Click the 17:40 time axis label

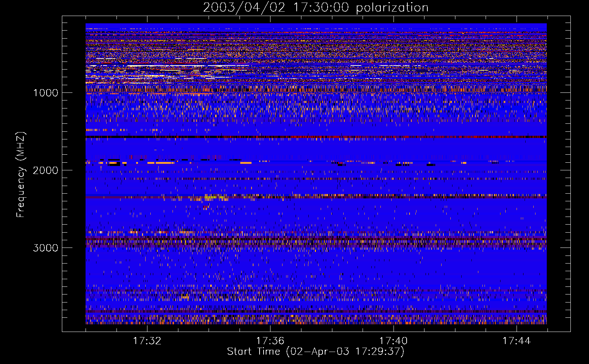tap(393, 341)
